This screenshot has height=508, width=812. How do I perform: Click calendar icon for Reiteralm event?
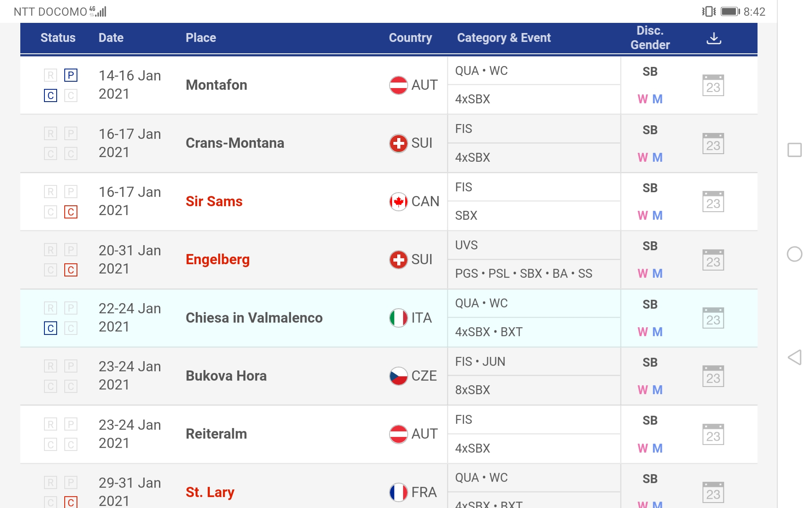pyautogui.click(x=713, y=435)
